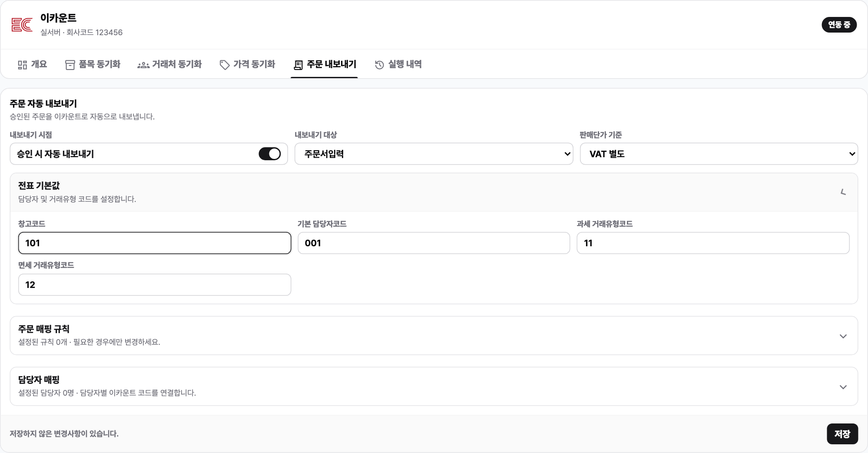Click the 개요 tab grid icon
The height and width of the screenshot is (453, 868).
click(23, 65)
